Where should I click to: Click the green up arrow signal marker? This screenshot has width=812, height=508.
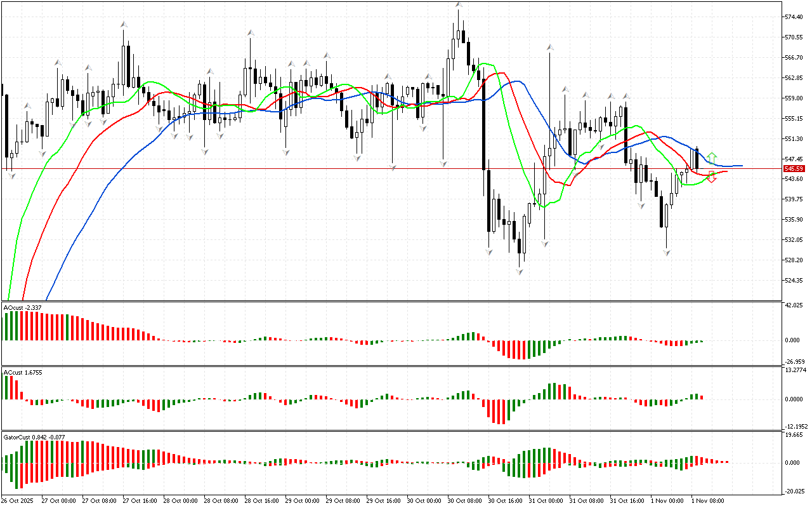(x=712, y=157)
